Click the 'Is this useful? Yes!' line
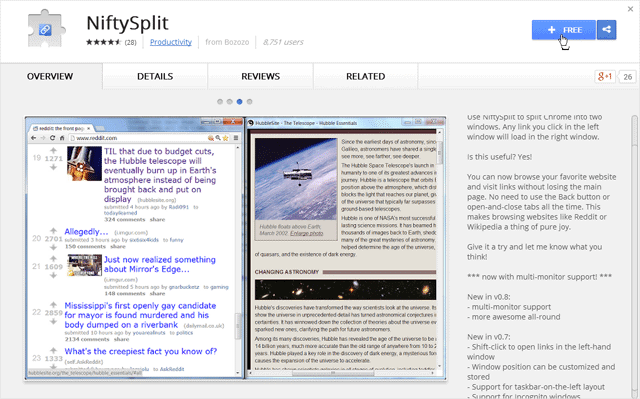 pyautogui.click(x=499, y=157)
